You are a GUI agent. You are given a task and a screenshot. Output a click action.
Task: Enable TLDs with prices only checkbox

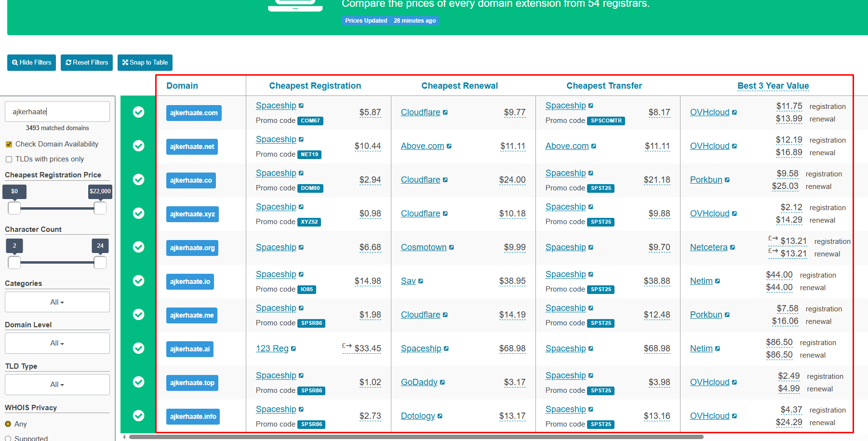[9, 159]
